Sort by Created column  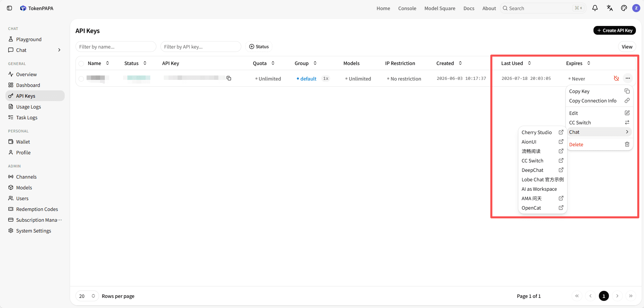tap(449, 63)
